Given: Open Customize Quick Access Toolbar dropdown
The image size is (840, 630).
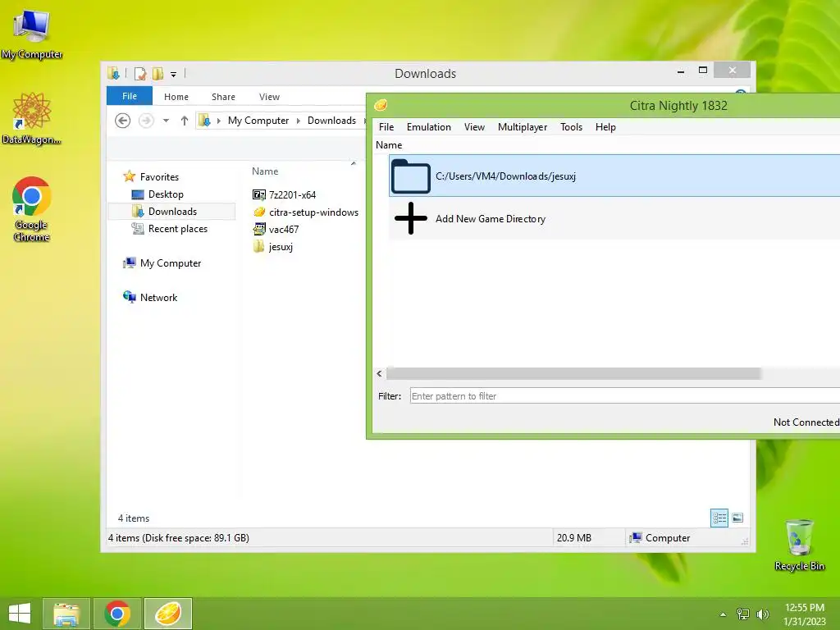Looking at the screenshot, I should pos(174,74).
